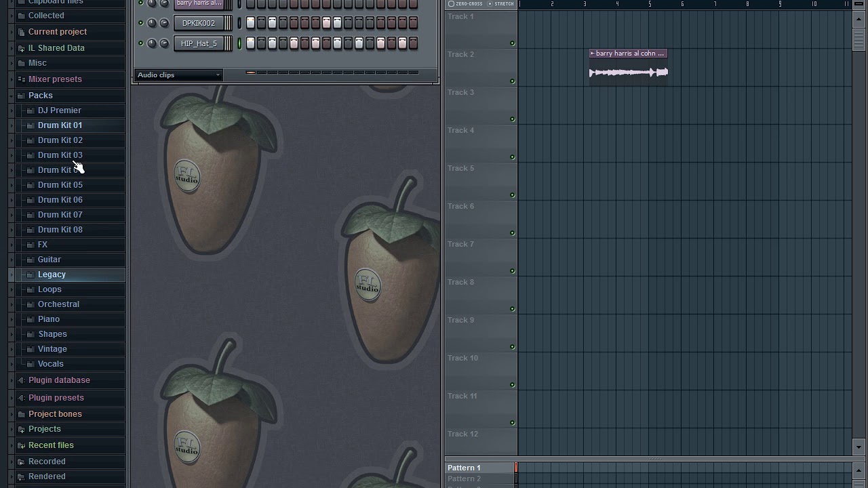Click the IL Shared Data folder icon

[21, 48]
